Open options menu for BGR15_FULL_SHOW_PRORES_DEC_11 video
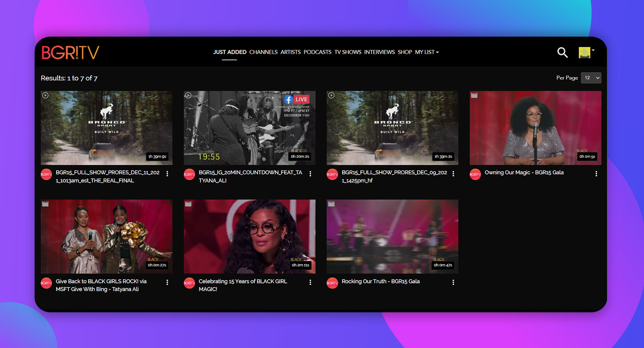 point(167,174)
